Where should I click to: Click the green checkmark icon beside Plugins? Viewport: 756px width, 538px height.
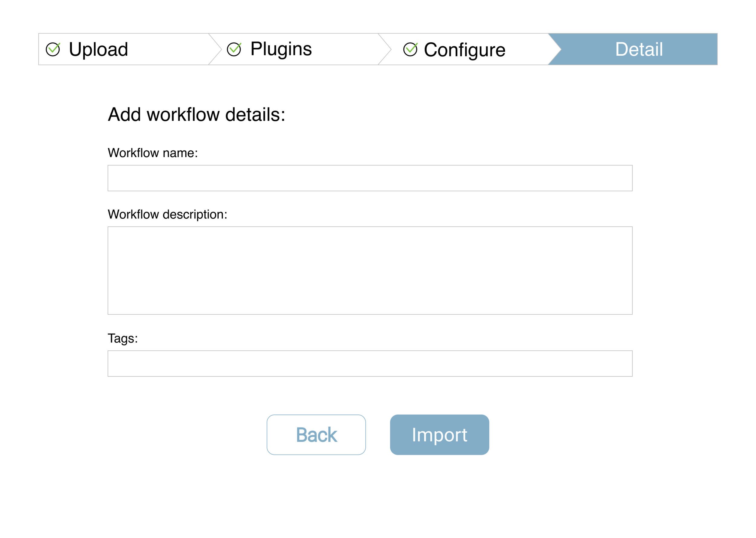pyautogui.click(x=234, y=49)
